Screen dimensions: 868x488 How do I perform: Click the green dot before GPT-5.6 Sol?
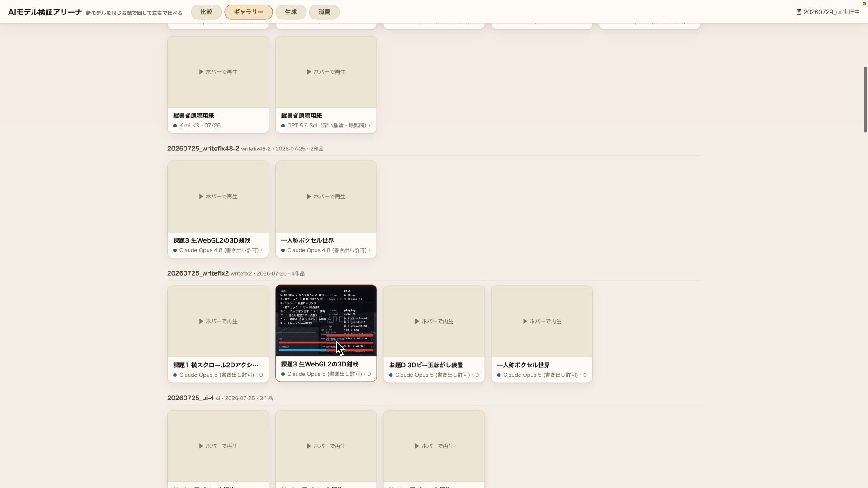coord(283,126)
